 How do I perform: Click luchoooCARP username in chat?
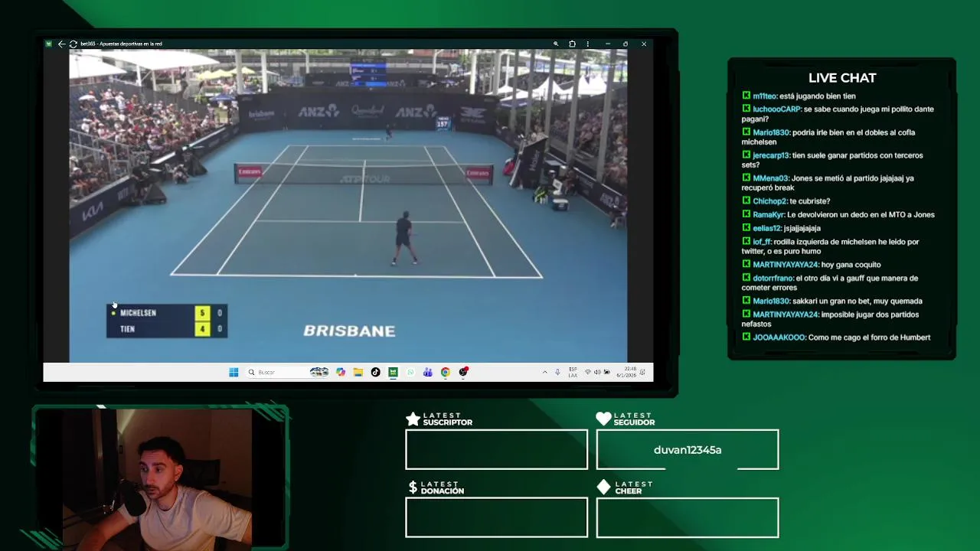(x=776, y=109)
